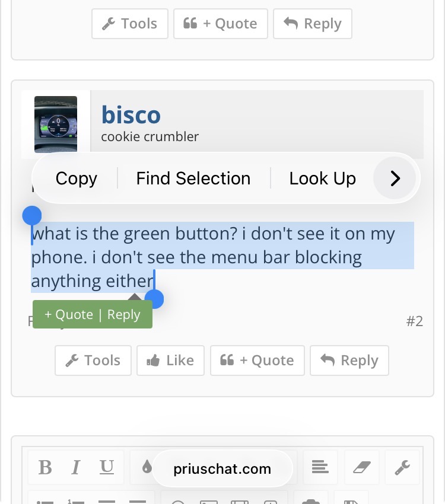Choose Copy from the selection menu
Image resolution: width=445 pixels, height=504 pixels.
(x=76, y=178)
